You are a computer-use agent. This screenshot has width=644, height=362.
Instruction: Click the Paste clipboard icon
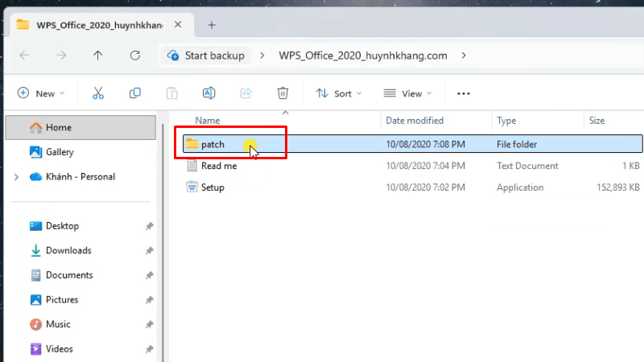coord(172,93)
